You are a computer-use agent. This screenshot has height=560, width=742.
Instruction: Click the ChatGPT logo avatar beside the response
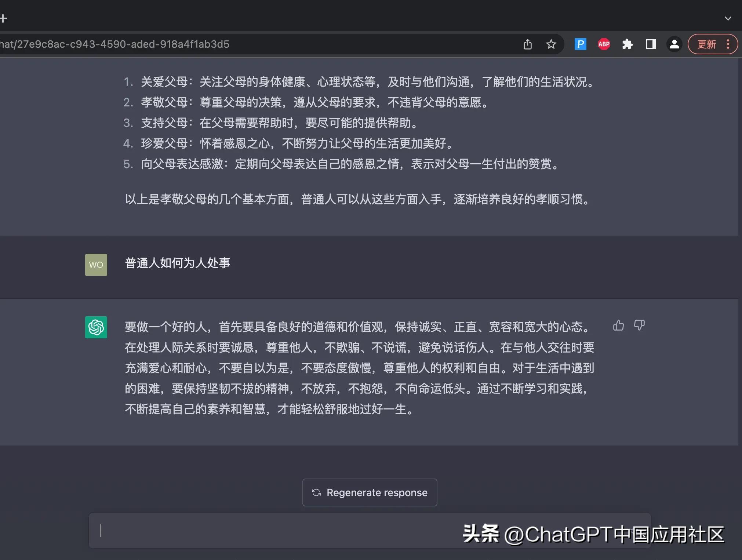click(x=96, y=327)
